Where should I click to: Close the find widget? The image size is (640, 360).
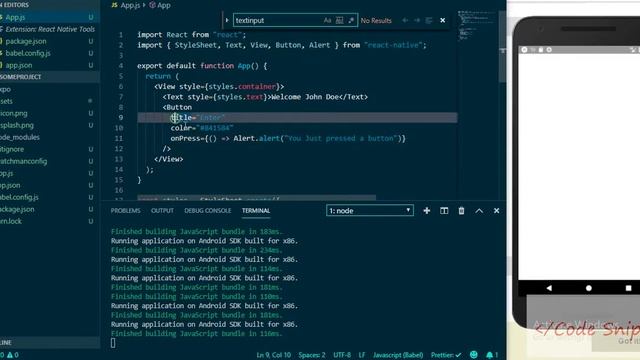pos(442,20)
